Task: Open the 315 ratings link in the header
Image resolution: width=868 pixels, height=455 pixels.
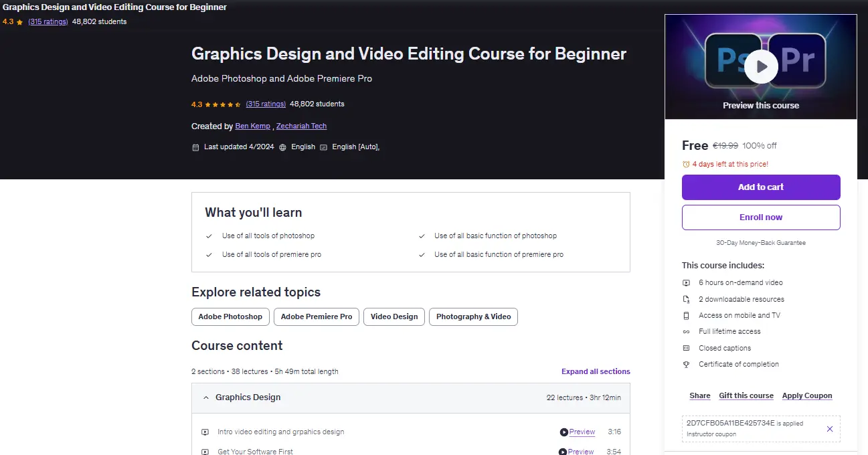Action: [x=266, y=104]
